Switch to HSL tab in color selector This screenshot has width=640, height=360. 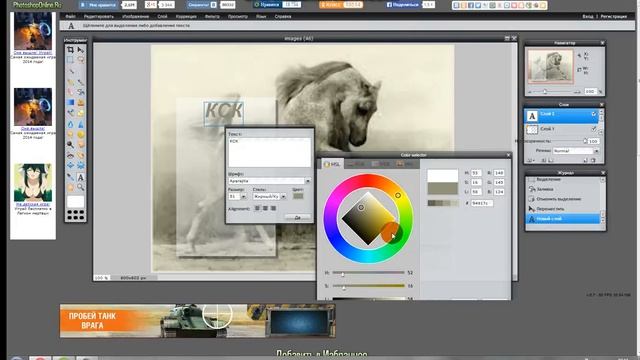pyautogui.click(x=332, y=164)
